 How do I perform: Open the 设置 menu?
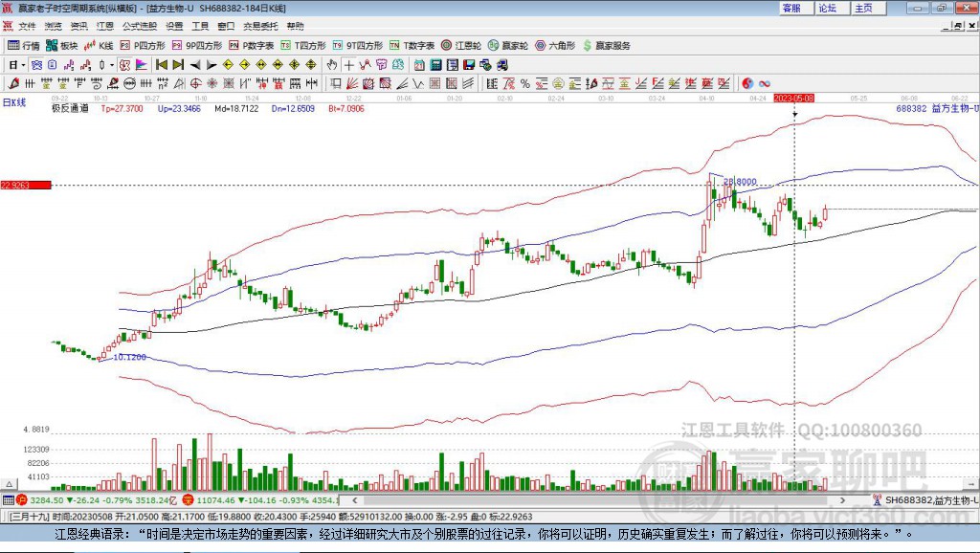pos(174,26)
